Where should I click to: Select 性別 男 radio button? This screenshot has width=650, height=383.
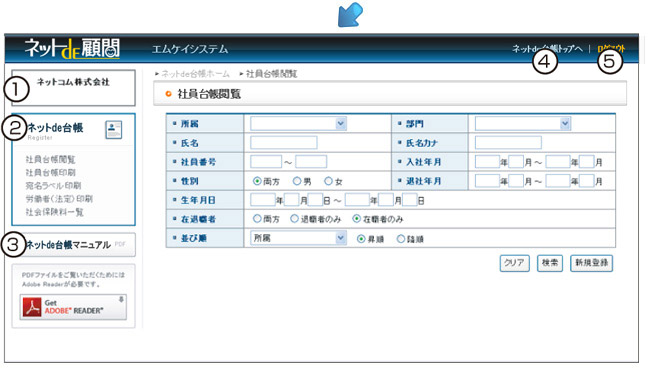coord(297,181)
